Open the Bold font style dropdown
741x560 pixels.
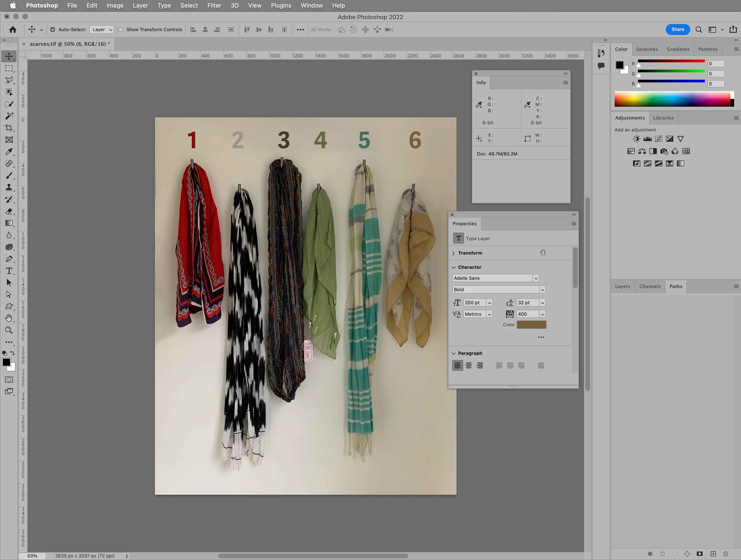542,290
